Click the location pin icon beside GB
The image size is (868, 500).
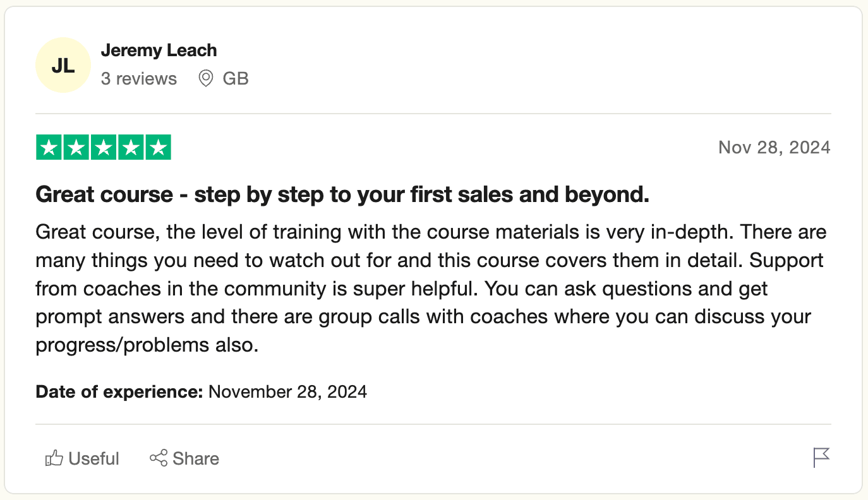click(x=206, y=79)
